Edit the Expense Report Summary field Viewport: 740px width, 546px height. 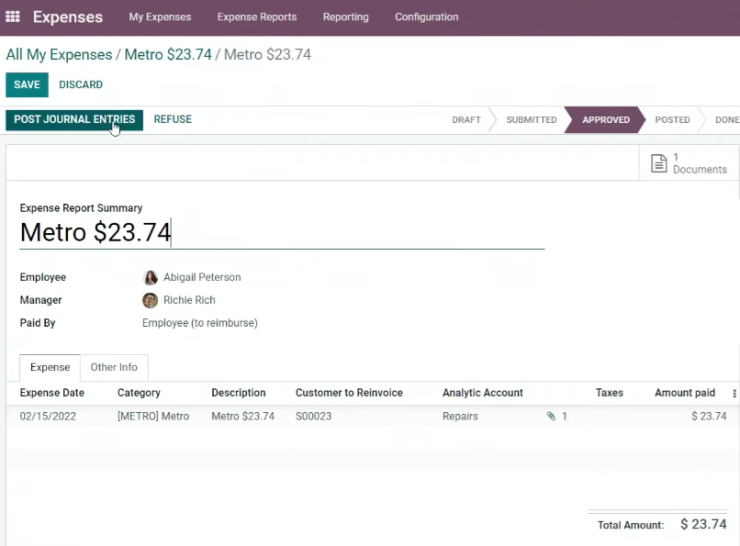[282, 233]
